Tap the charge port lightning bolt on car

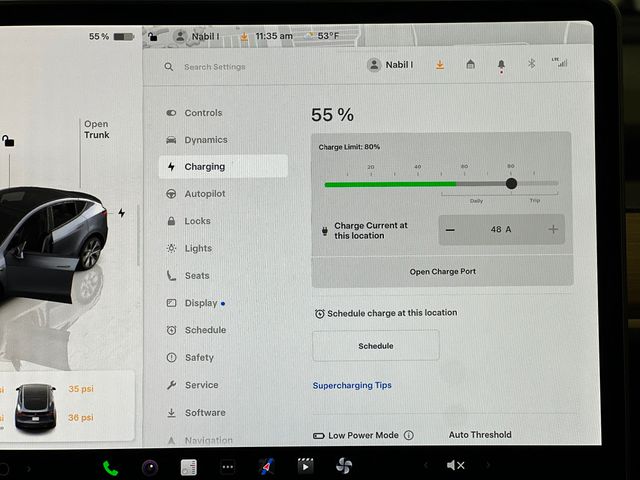pos(122,213)
